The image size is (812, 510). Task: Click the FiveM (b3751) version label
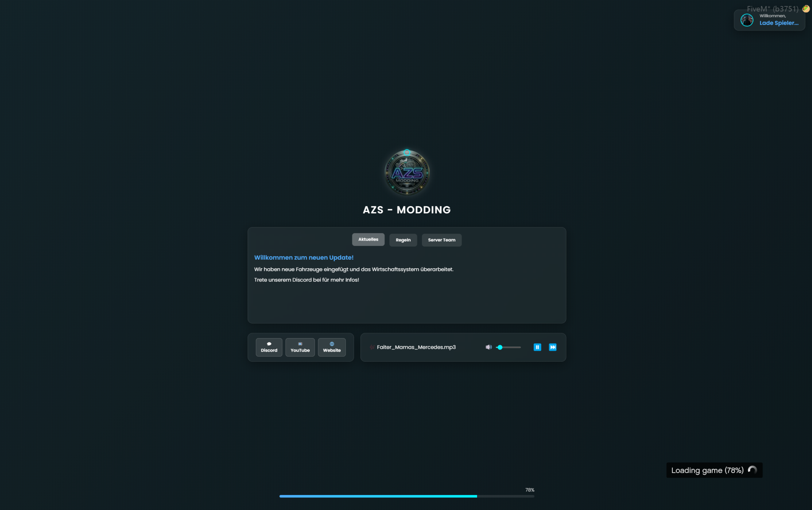click(773, 9)
